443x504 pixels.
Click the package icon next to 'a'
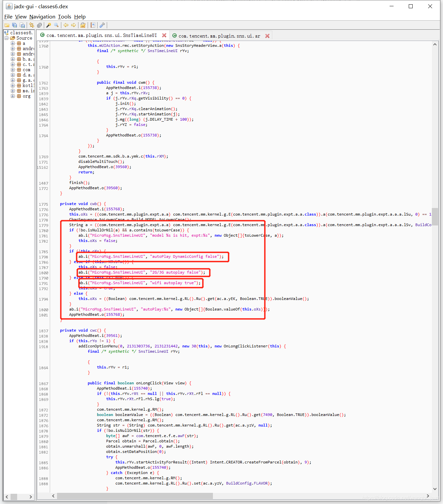[19, 43]
